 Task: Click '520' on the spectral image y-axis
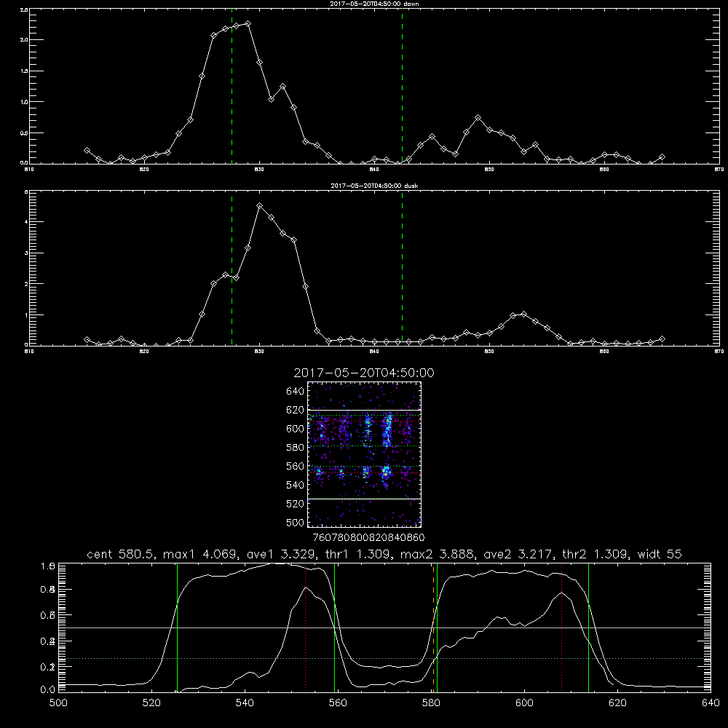coord(295,504)
